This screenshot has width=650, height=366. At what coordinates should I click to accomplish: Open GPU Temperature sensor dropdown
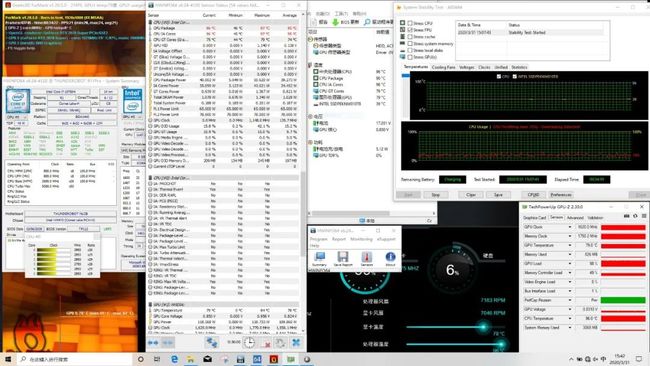click(570, 245)
